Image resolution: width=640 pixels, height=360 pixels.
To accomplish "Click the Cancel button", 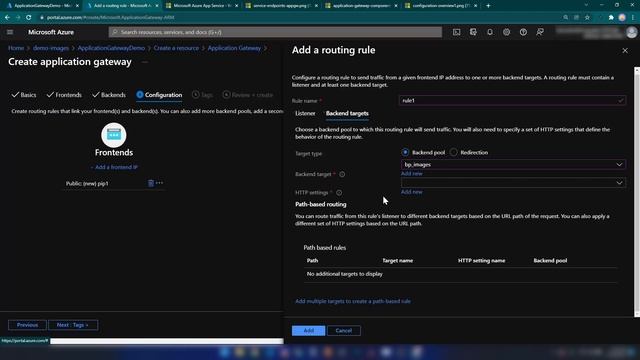I will tap(344, 331).
